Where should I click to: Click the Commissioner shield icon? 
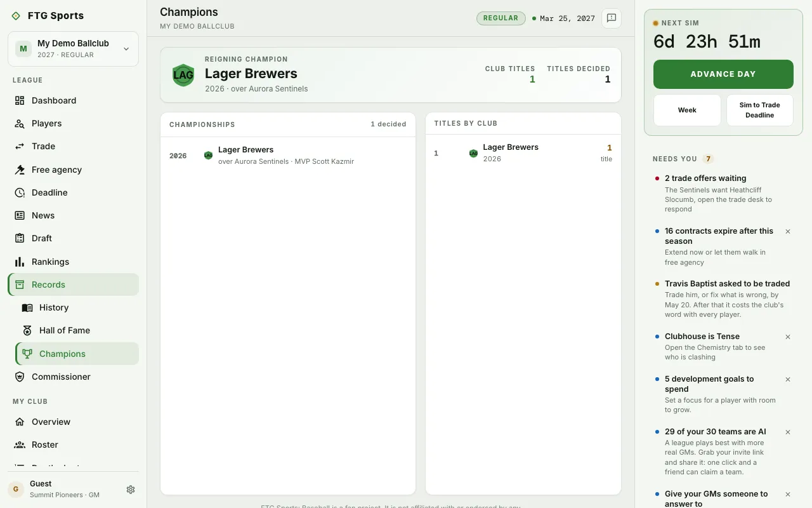click(20, 377)
